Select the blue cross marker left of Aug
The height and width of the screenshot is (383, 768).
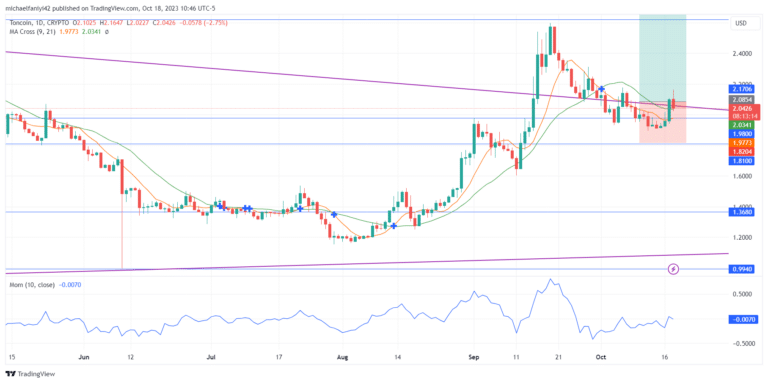click(334, 214)
